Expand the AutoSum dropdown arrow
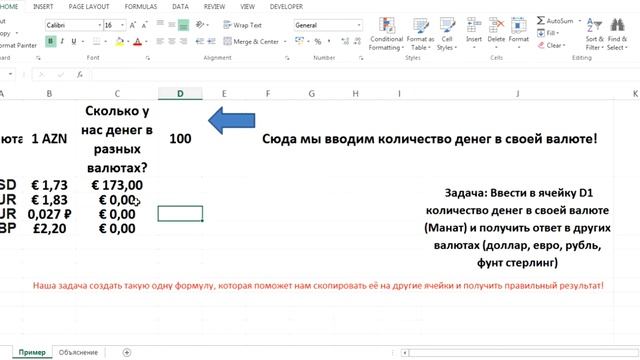Viewport: 640px width, 360px height. coord(580,20)
